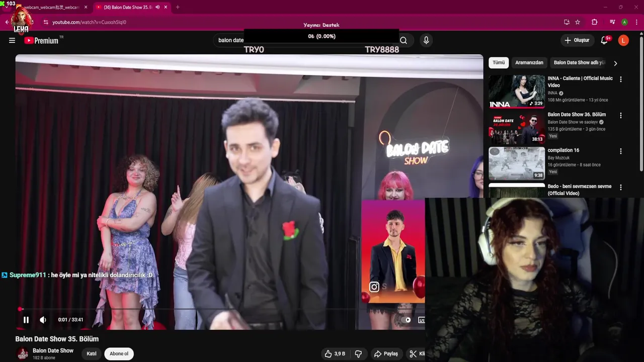644x362 pixels.
Task: Open more options for Balon Date Show 36
Action: click(621, 115)
